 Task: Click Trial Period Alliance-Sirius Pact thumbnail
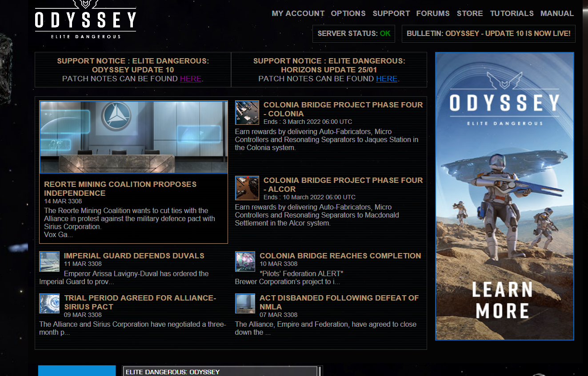pos(49,304)
